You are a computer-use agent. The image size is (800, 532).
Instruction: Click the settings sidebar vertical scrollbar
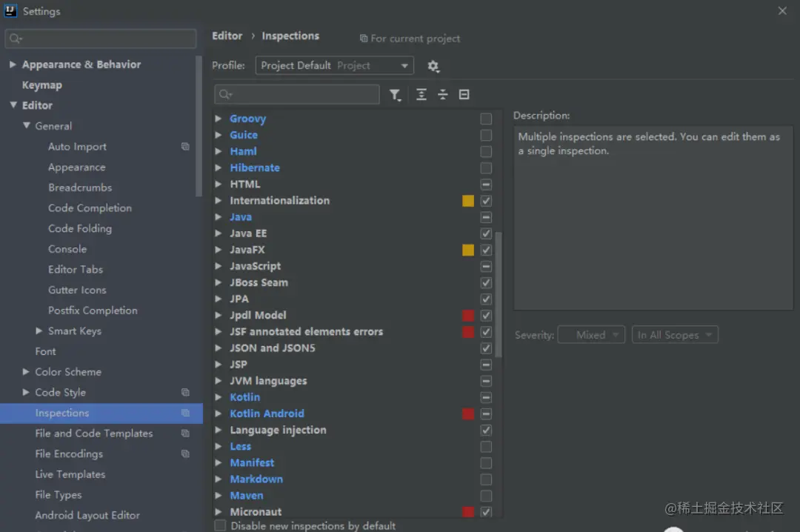point(199,126)
